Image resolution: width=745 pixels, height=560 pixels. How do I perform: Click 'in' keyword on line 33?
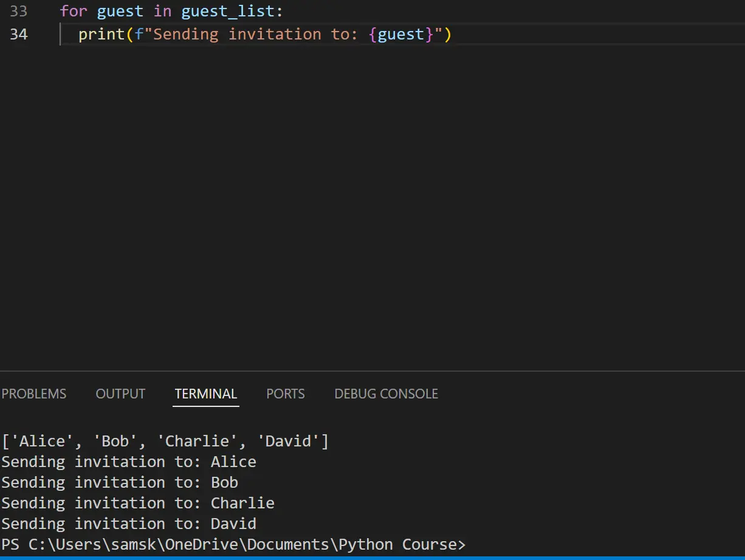click(162, 11)
